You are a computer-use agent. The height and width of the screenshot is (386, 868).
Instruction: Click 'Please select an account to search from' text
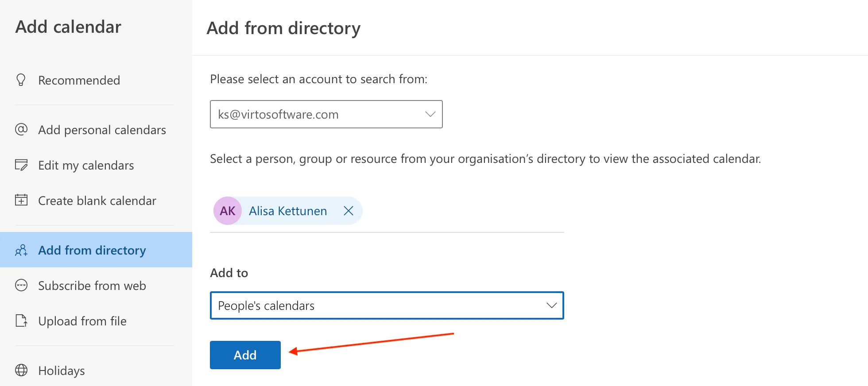[x=318, y=79]
